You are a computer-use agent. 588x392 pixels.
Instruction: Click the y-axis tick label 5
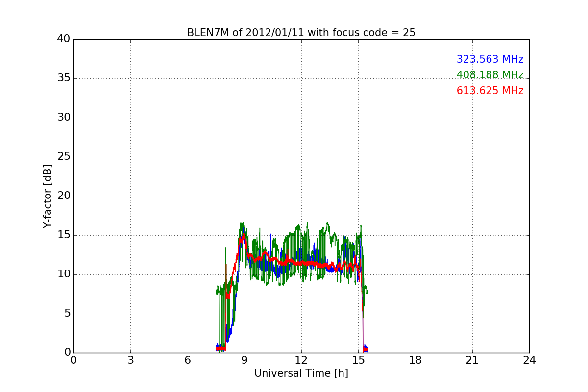(67, 314)
